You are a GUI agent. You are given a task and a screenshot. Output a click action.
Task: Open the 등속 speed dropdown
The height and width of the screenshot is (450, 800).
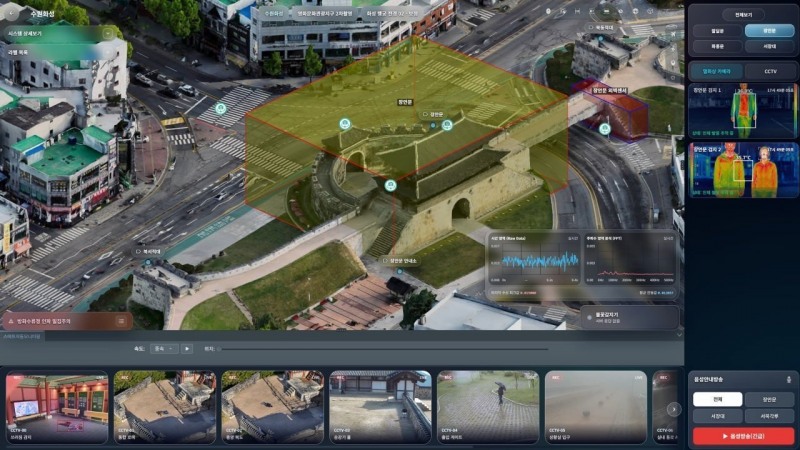coord(164,348)
